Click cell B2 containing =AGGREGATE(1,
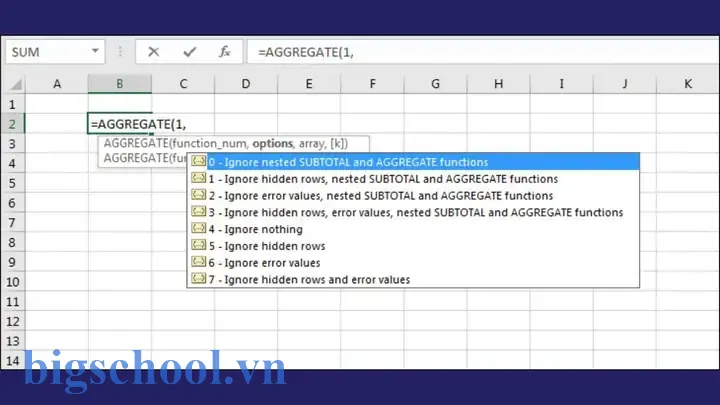 [120, 124]
